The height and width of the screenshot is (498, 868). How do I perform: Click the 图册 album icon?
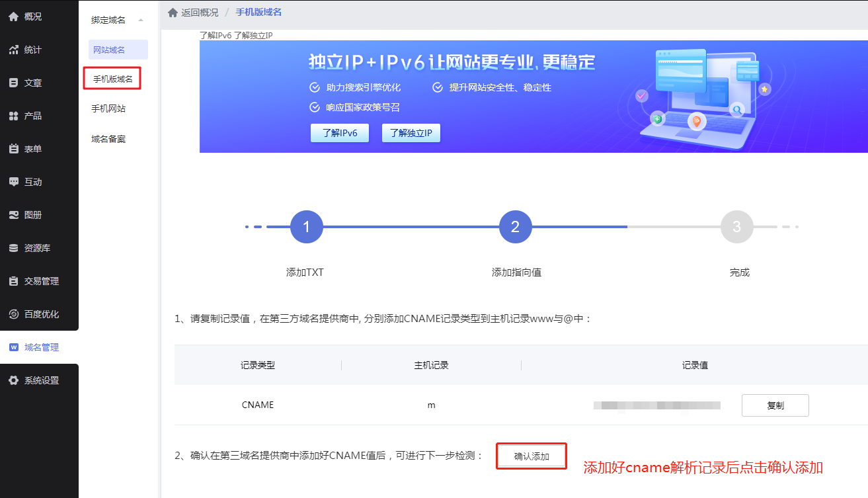coord(13,215)
